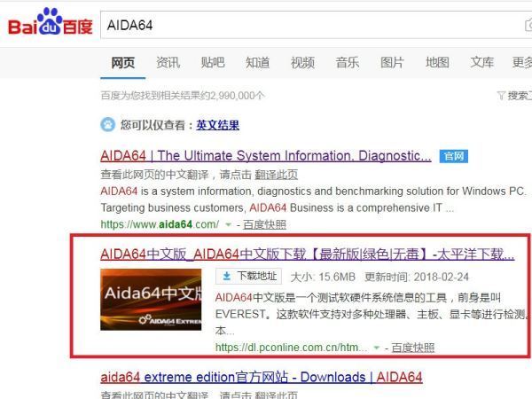Click the 官网 badge
The height and width of the screenshot is (399, 532).
(x=454, y=156)
